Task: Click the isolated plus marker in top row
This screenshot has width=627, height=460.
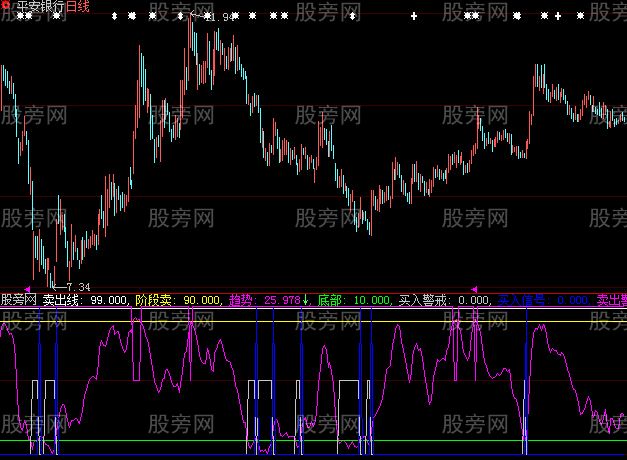Action: click(x=415, y=17)
